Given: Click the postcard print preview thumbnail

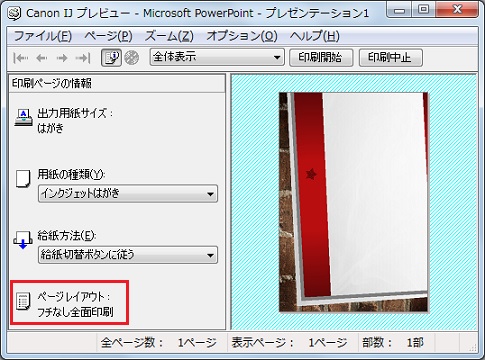Looking at the screenshot, I should (x=353, y=202).
